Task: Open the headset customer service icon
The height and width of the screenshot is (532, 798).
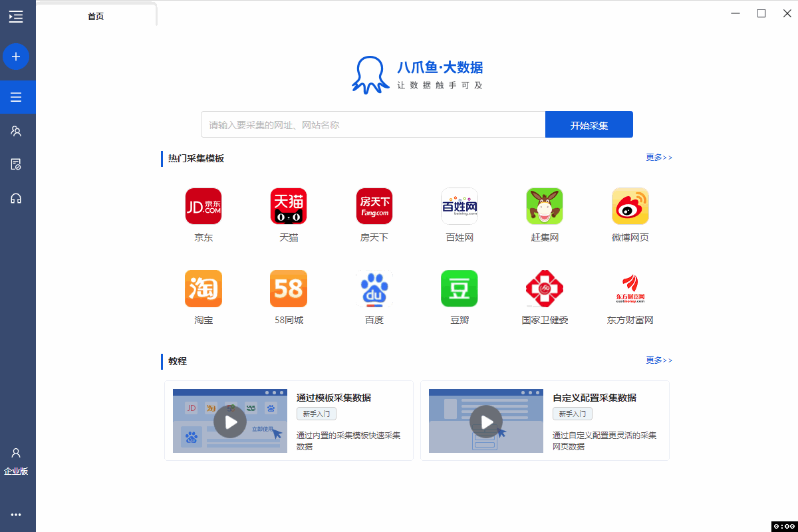Action: (16, 198)
